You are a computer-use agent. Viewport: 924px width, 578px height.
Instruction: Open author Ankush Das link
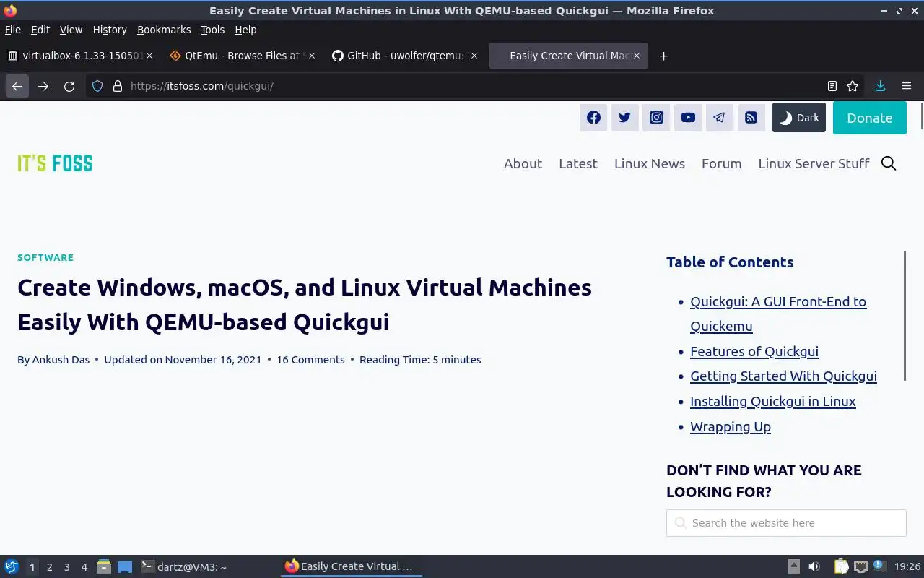(x=61, y=360)
